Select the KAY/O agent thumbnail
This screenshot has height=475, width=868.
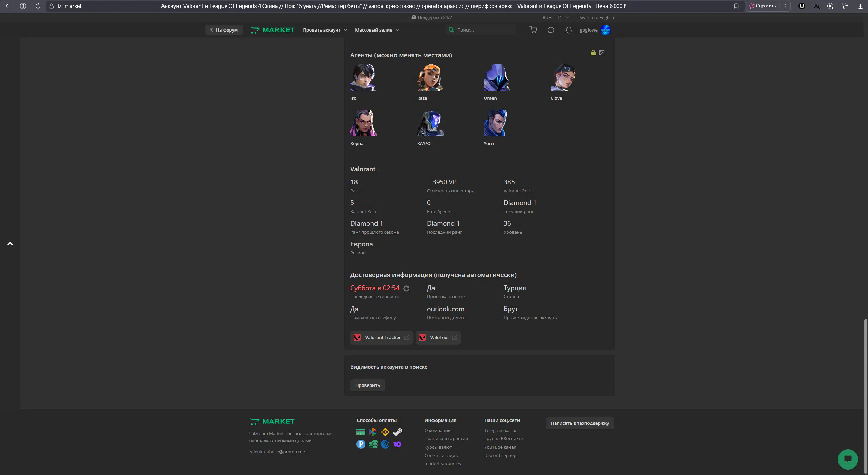coord(430,123)
